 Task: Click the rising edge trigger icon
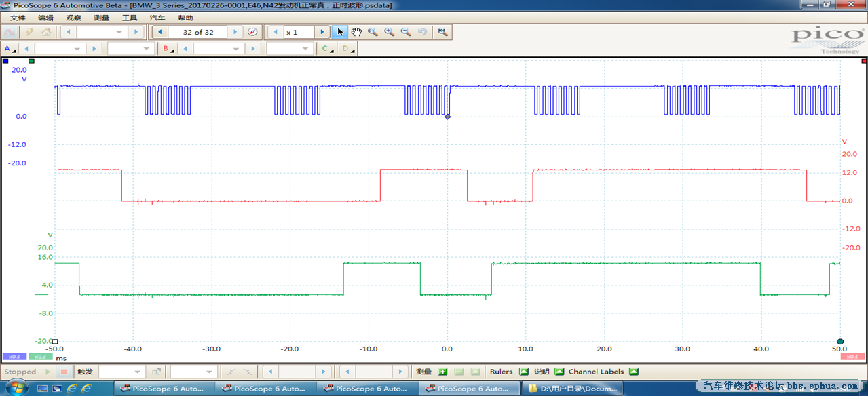point(232,372)
